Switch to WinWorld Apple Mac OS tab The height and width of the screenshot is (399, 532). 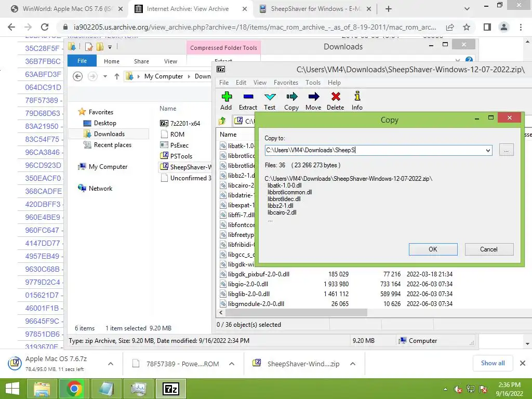67,9
